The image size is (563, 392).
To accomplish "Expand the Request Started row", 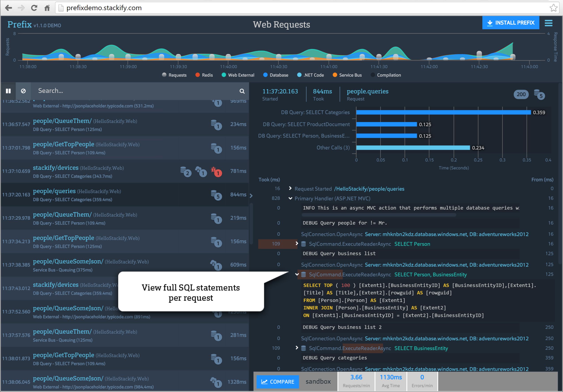I will [x=290, y=188].
